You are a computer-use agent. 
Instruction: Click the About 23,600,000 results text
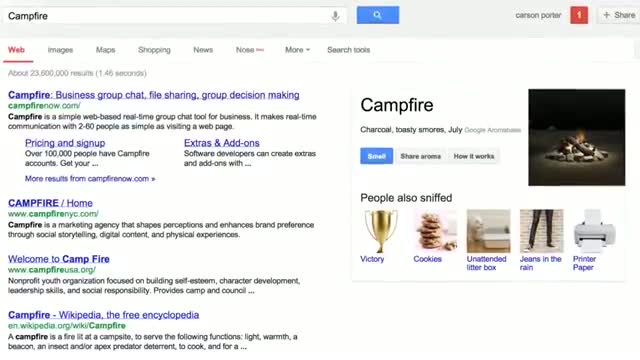coord(77,73)
